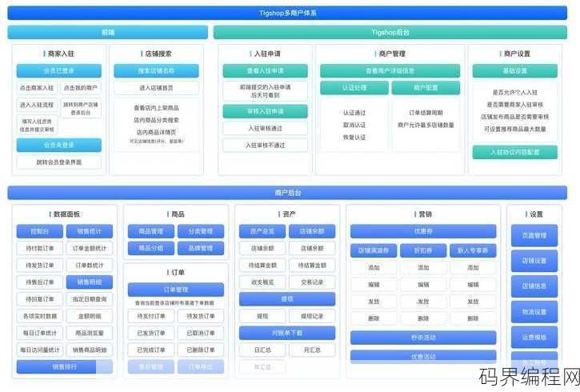Click the 认证处理 green block

[x=354, y=88]
